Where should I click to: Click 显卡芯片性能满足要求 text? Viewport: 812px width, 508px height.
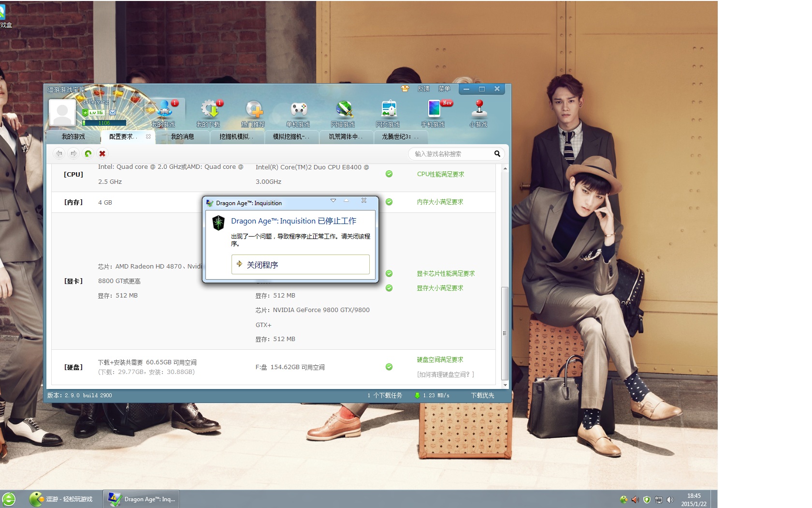click(x=446, y=274)
